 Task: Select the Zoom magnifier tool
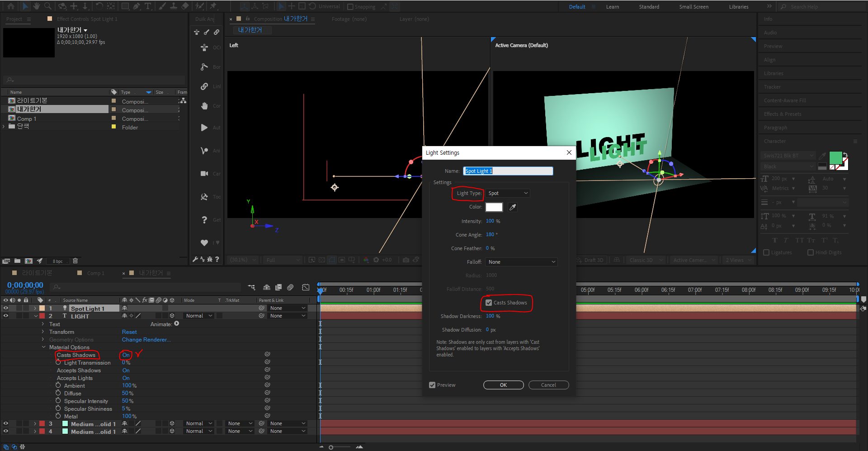pyautogui.click(x=47, y=6)
